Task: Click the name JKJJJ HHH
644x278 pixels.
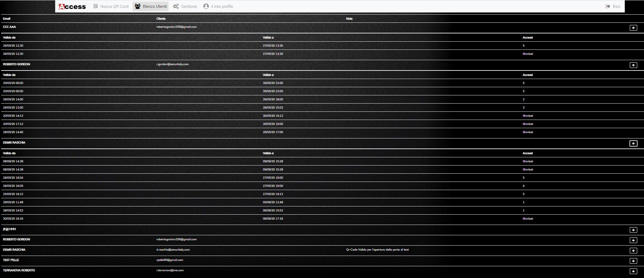Action: [x=9, y=229]
